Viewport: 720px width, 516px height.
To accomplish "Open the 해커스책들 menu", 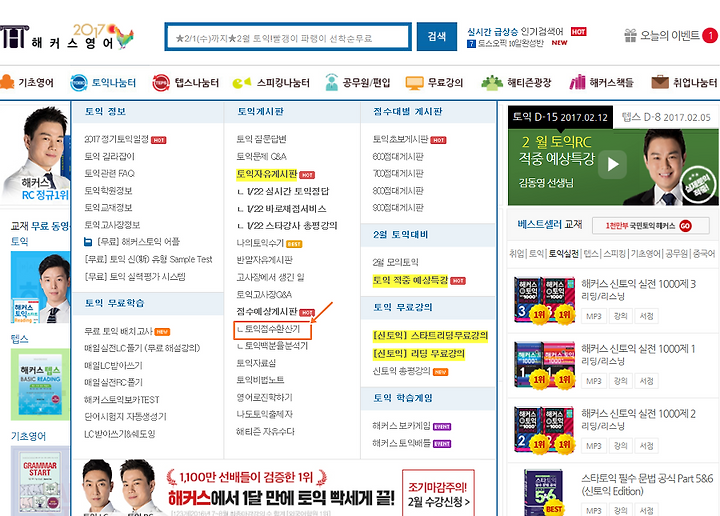I will 612,83.
